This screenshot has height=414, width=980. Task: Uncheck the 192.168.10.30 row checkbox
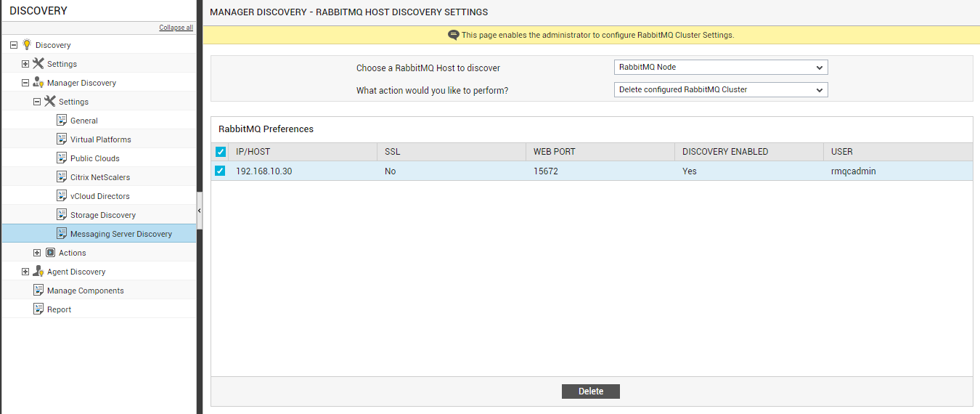pos(221,171)
